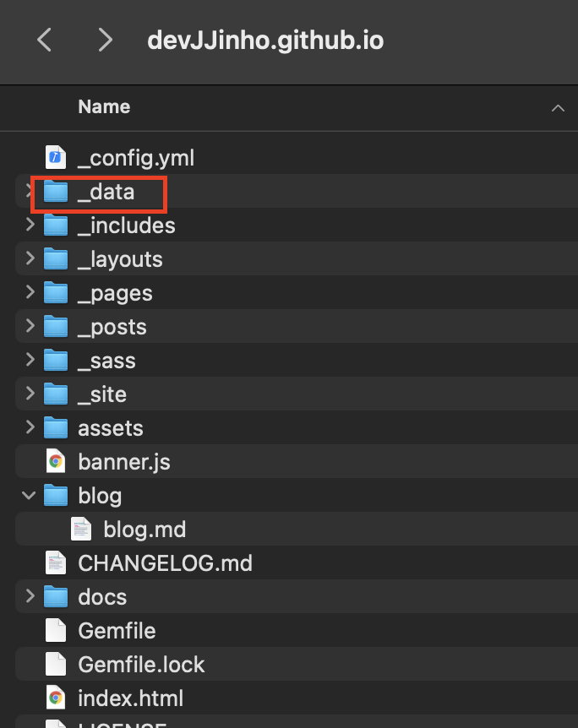
Task: Select the _layouts folder icon
Action: (56, 259)
